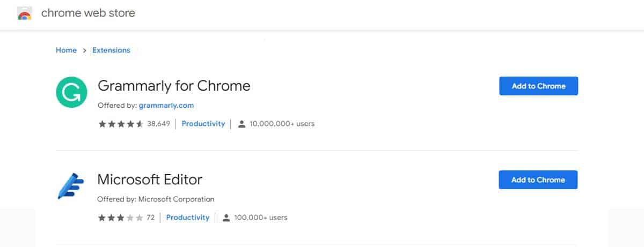Click Grammarly's user count person icon
644x247 pixels.
[241, 124]
